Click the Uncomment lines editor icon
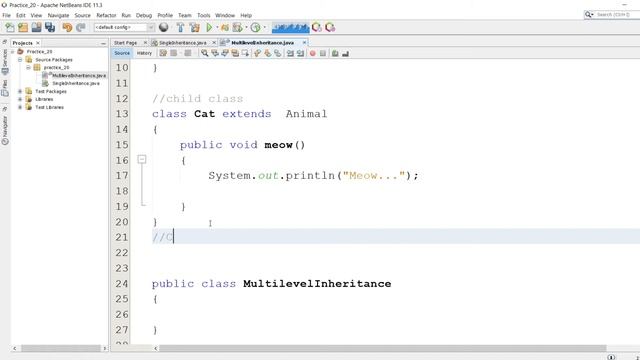640x360 pixels. click(x=345, y=53)
